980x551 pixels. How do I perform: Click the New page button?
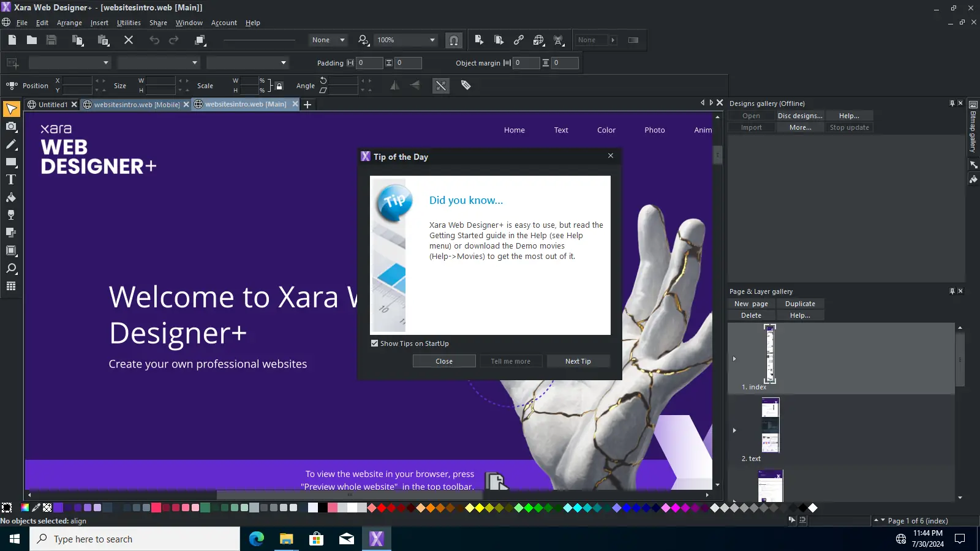point(751,304)
